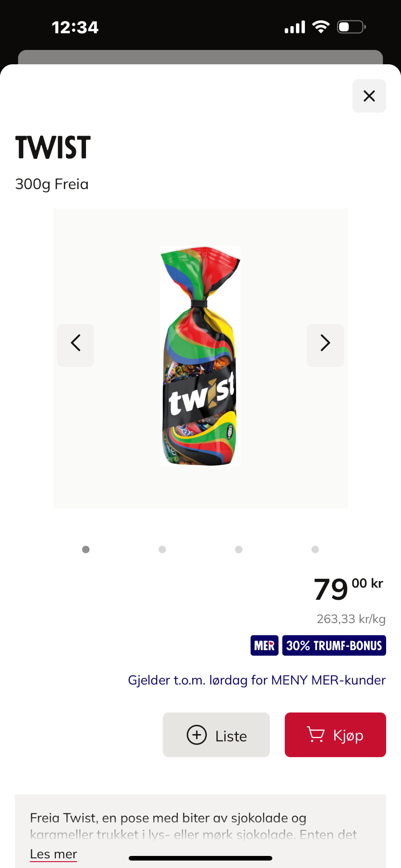This screenshot has height=868, width=401.
Task: Tap the grey sheet grabber behind the modal
Action: pos(200,57)
